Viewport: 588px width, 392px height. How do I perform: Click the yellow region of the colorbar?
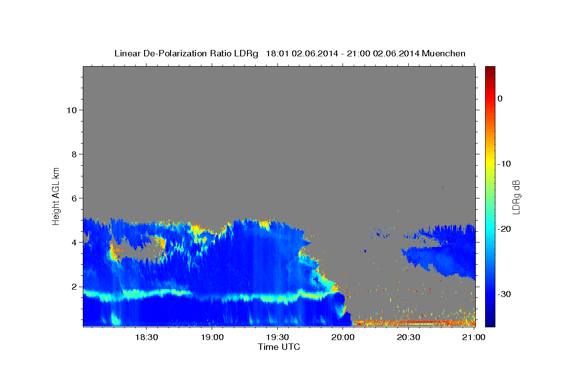point(490,162)
